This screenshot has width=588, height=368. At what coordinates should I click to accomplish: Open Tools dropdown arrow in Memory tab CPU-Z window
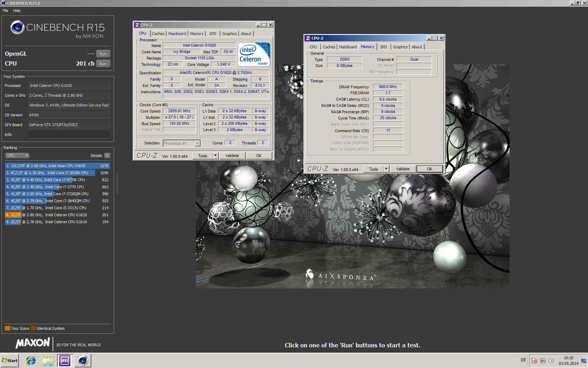coord(386,169)
